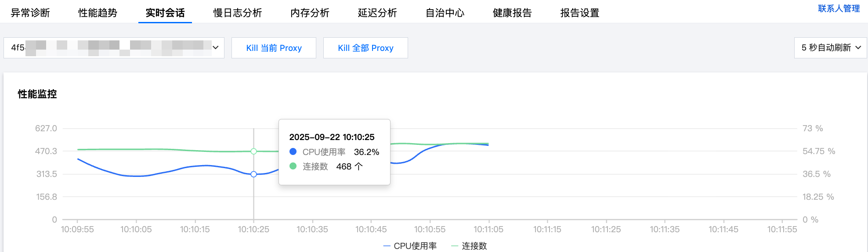The height and width of the screenshot is (252, 868).
Task: Switch to the 异常诊断 tab
Action: pyautogui.click(x=30, y=13)
